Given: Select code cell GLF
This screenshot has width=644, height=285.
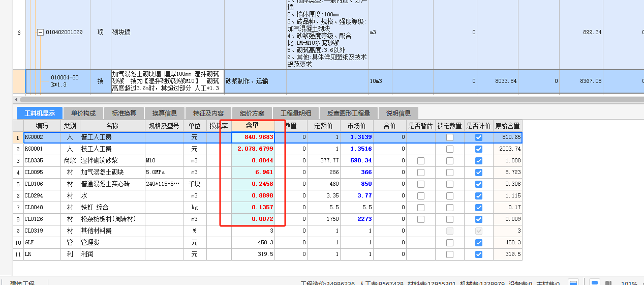Looking at the screenshot, I should point(43,243).
